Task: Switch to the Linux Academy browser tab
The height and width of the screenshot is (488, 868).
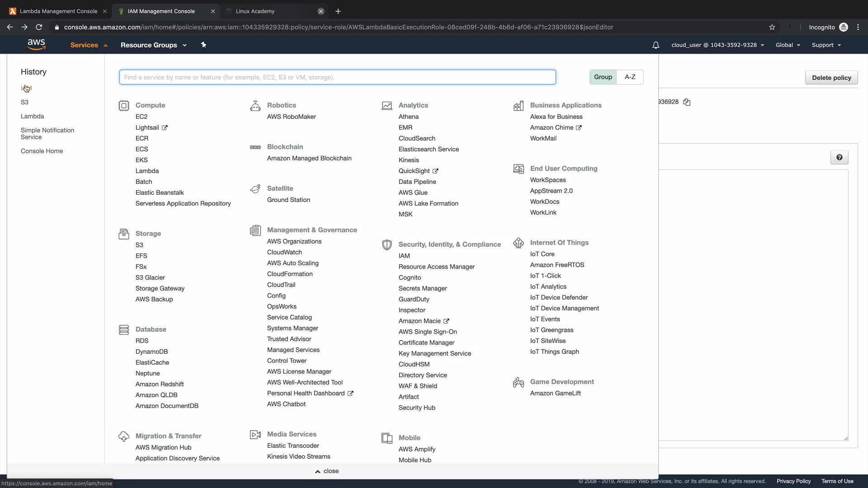Action: click(255, 11)
